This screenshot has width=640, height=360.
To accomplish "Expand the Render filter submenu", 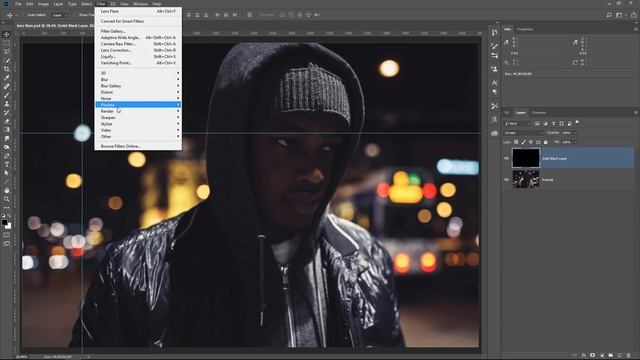I will [x=138, y=111].
